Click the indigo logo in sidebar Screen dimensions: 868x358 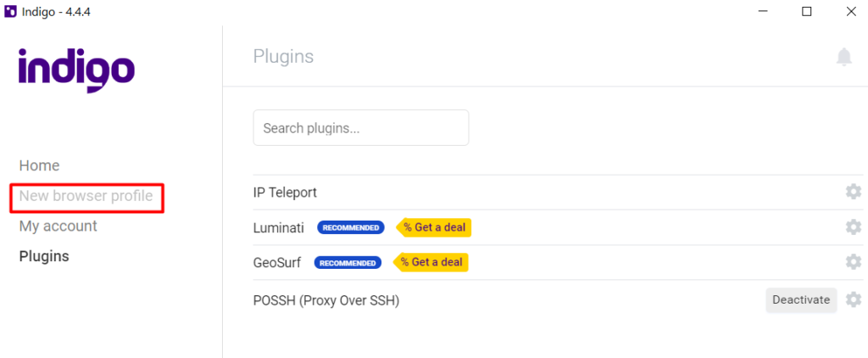(77, 70)
